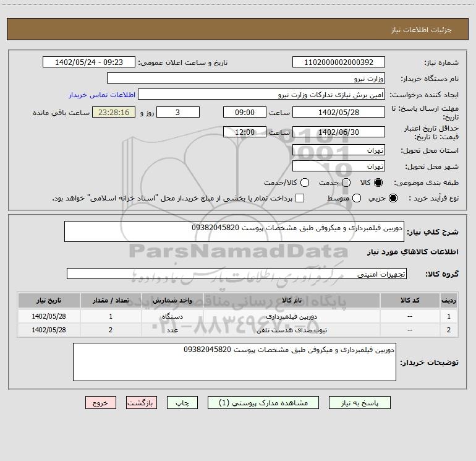The width and height of the screenshot is (476, 461).
Task: Select the خدمت radio button
Action: (346, 183)
